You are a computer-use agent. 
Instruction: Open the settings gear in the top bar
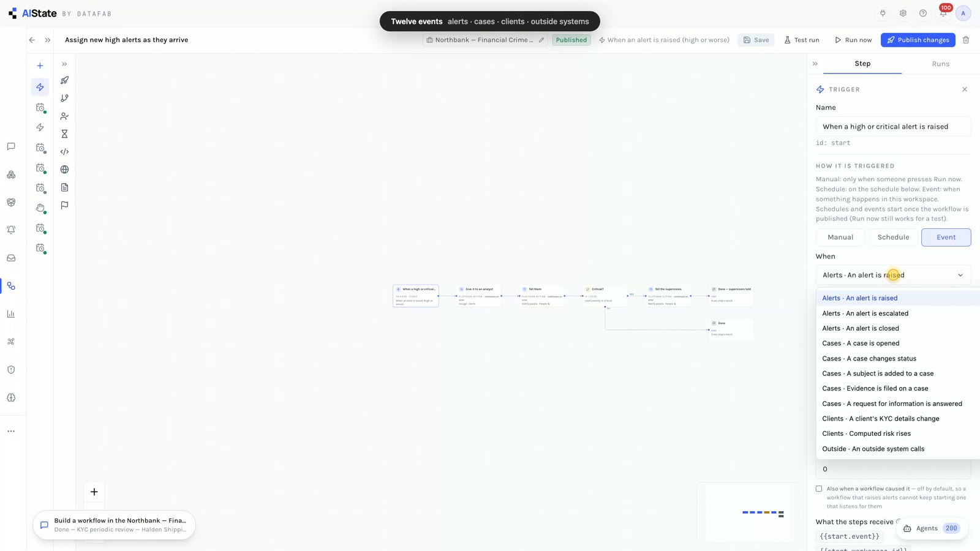pyautogui.click(x=903, y=13)
